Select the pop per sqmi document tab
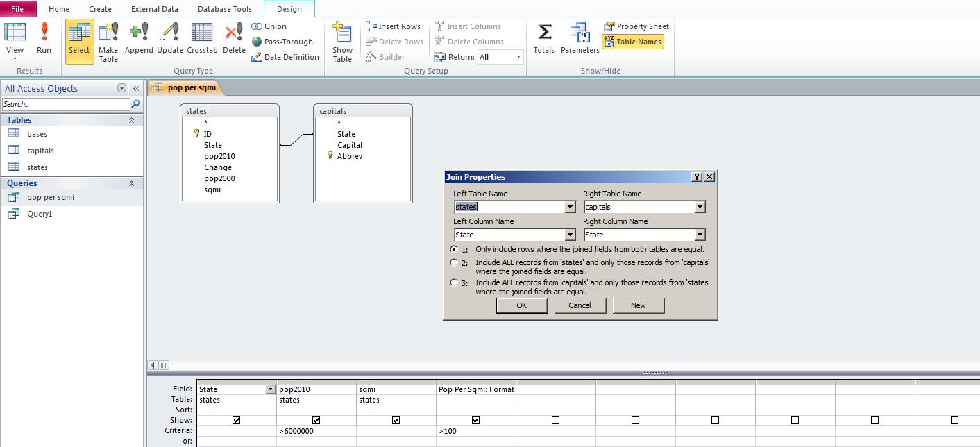 (x=185, y=87)
